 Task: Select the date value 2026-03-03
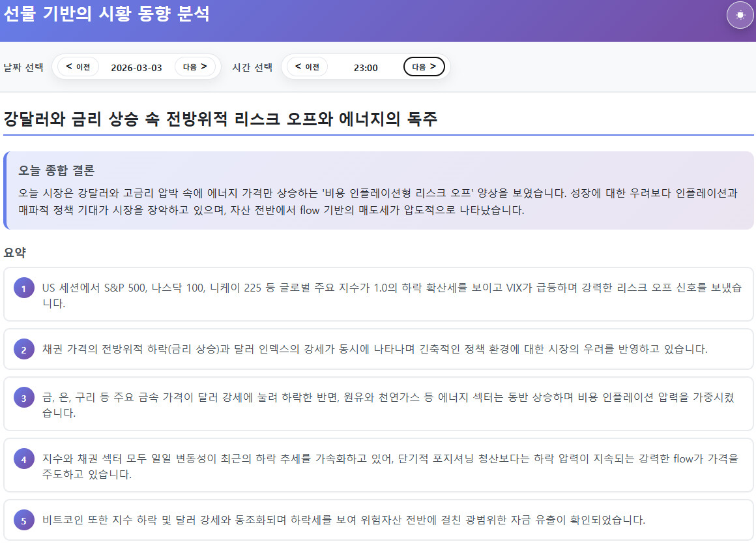click(136, 67)
